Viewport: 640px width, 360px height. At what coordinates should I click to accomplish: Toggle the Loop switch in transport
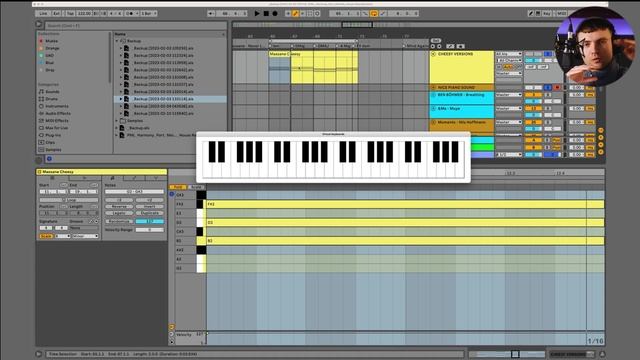coord(374,13)
